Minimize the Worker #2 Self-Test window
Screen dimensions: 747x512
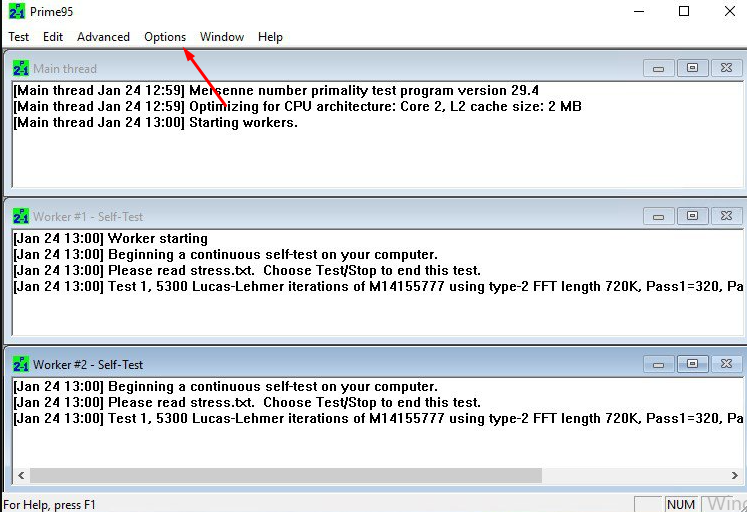click(x=658, y=365)
